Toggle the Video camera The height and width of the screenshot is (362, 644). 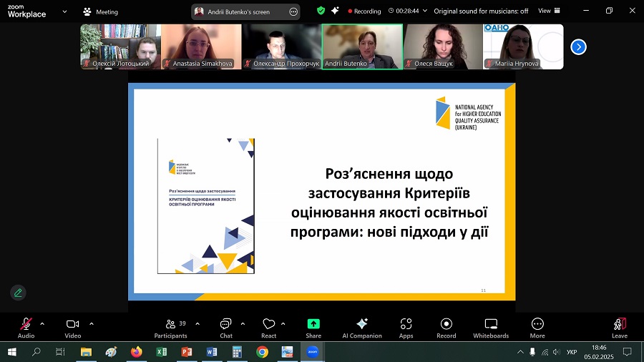tap(72, 326)
